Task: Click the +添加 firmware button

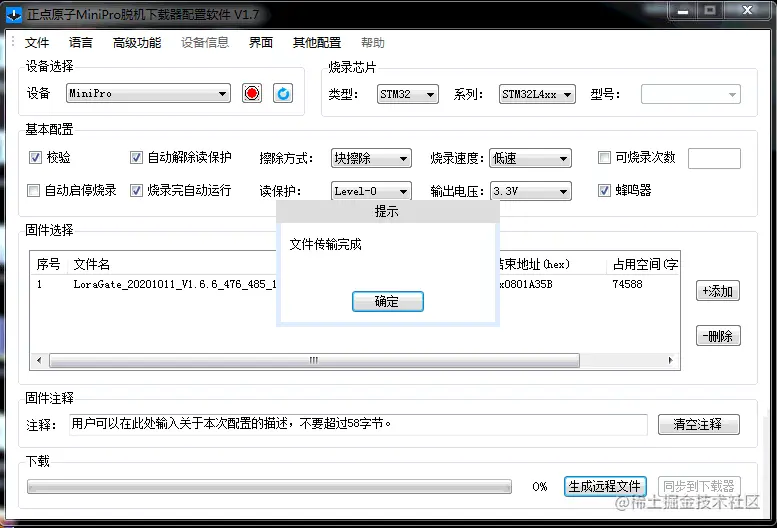Action: 718,291
